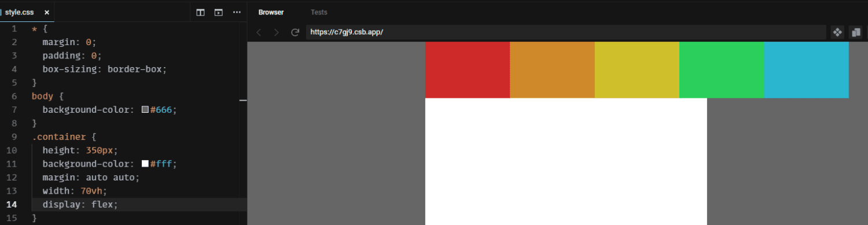
Task: Click the 'body {' selector line
Action: pos(47,96)
